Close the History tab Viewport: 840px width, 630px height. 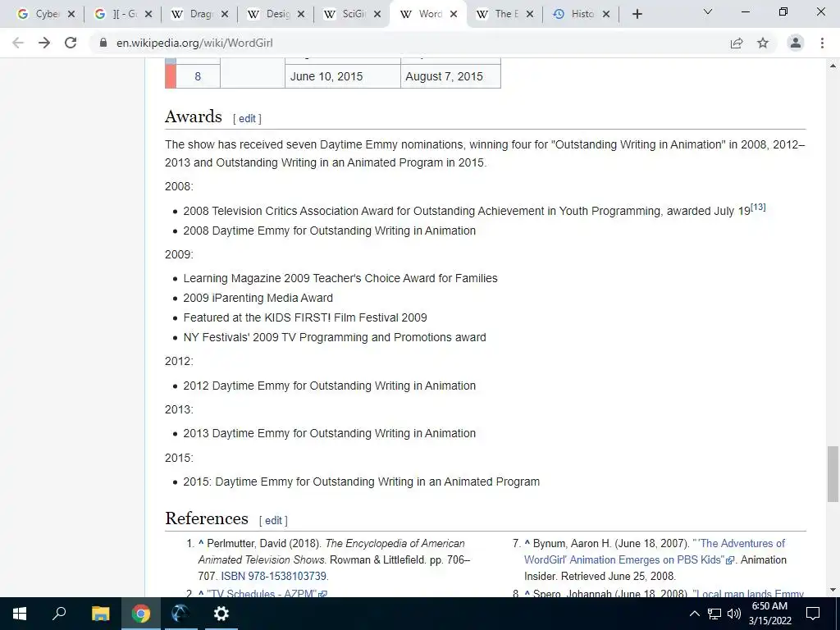[606, 15]
